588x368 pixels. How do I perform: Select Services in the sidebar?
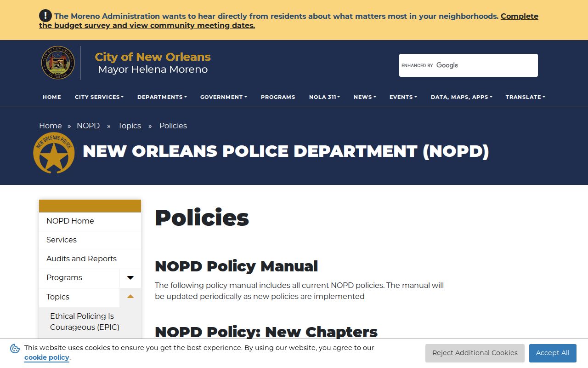click(x=90, y=240)
